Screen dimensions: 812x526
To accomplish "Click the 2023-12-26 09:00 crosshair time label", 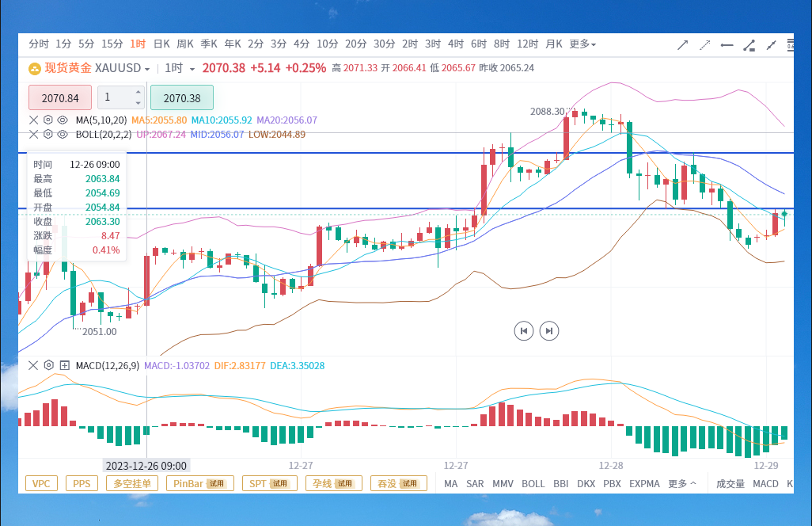I will pyautogui.click(x=146, y=466).
